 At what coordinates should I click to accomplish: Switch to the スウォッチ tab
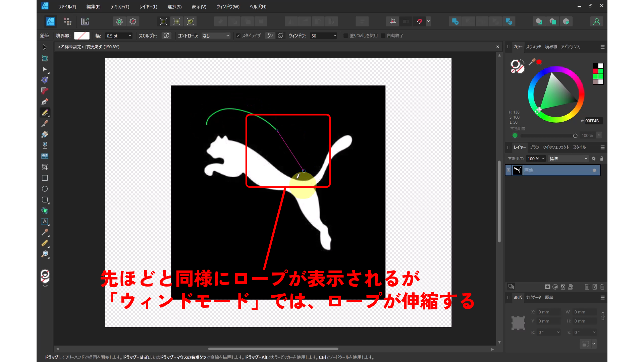tap(533, 47)
